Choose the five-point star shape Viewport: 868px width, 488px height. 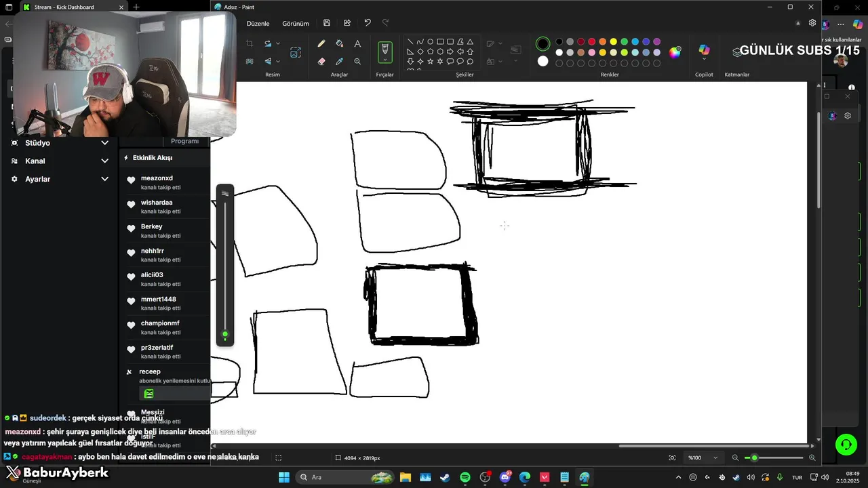[x=430, y=62]
